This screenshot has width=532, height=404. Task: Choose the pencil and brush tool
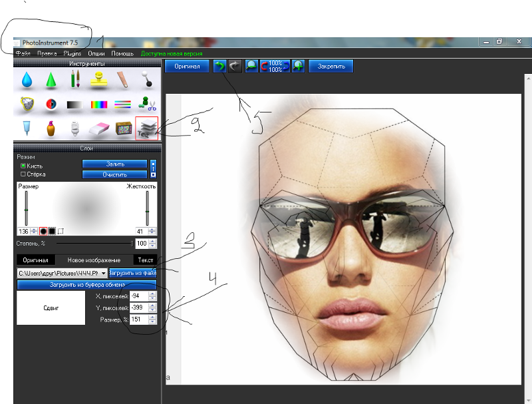pos(76,80)
